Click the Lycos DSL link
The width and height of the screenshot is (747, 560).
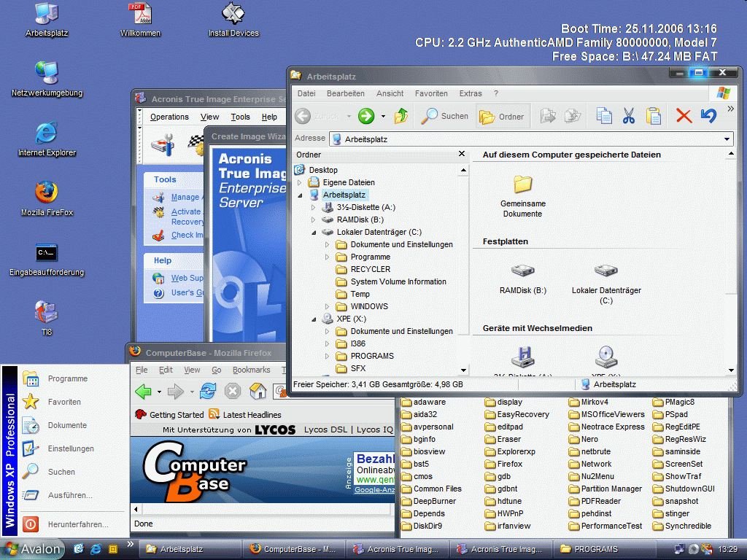pos(326,429)
